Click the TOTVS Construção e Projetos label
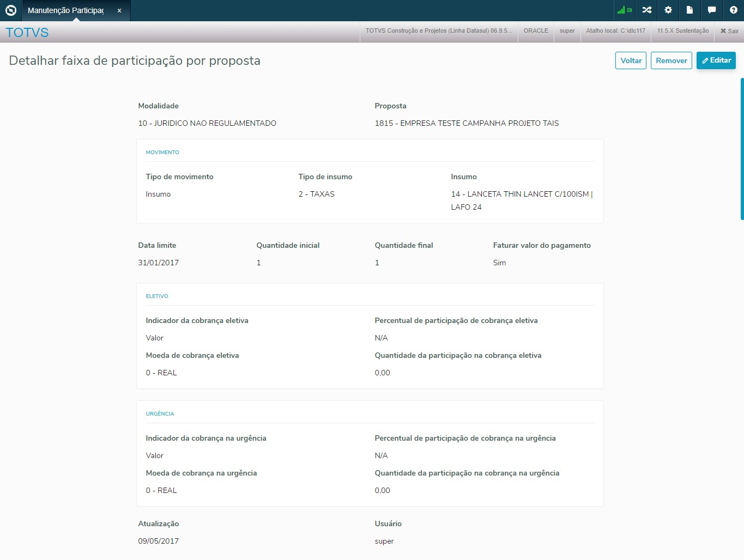This screenshot has width=744, height=560. [x=438, y=31]
